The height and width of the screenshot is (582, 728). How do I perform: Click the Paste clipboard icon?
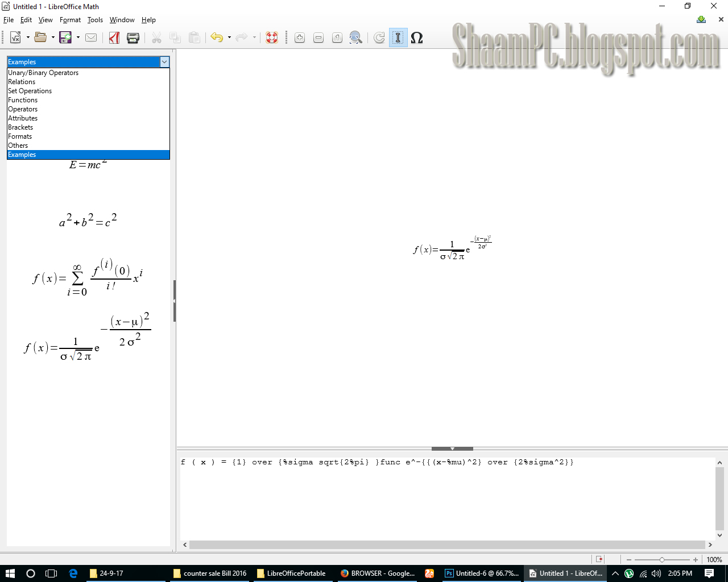[194, 38]
